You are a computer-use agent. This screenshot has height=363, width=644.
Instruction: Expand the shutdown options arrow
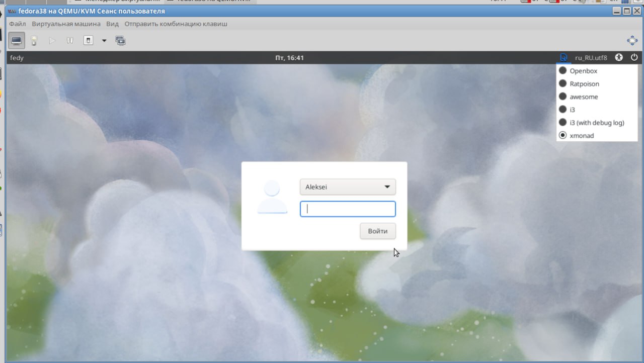(x=104, y=40)
